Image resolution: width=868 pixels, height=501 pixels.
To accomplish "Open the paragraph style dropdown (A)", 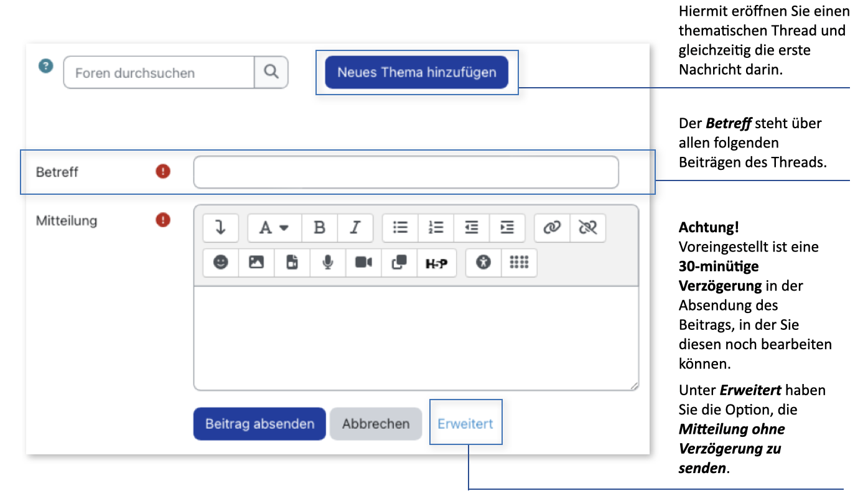I will click(x=274, y=228).
